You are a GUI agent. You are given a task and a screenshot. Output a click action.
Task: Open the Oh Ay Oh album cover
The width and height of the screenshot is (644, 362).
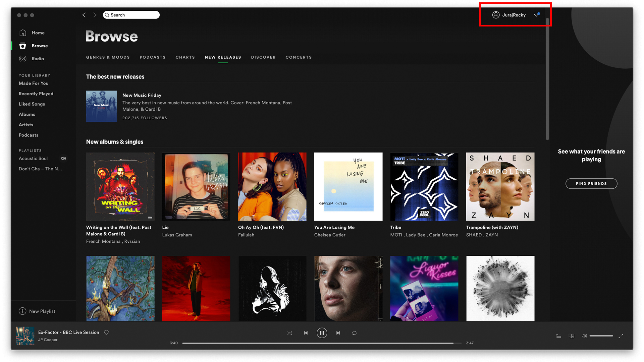click(x=272, y=187)
